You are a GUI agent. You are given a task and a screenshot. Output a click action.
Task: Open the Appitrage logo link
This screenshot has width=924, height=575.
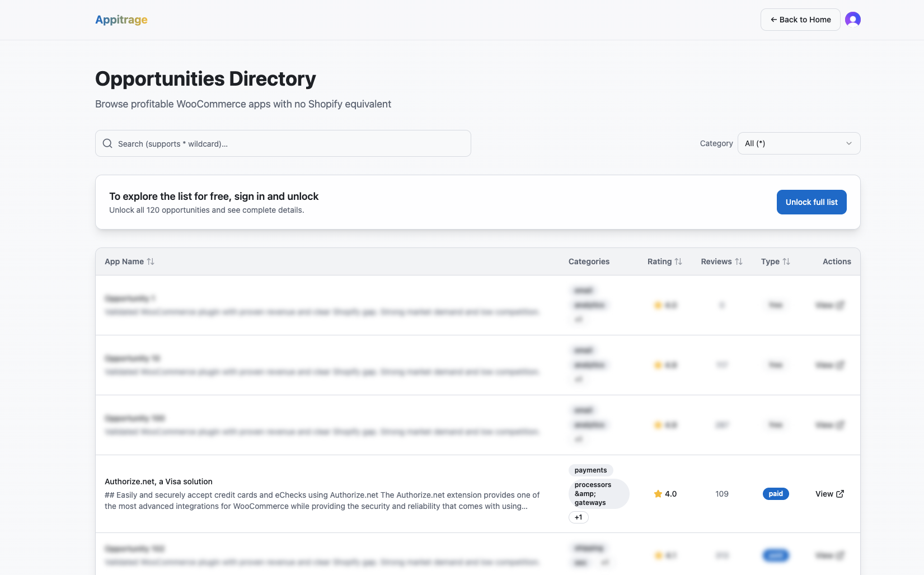121,20
